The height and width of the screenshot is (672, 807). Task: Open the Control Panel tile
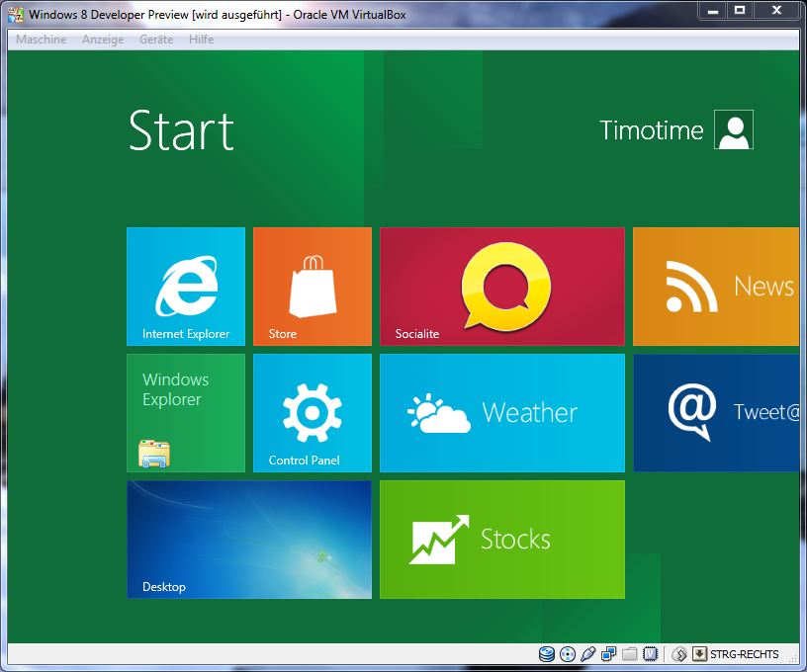(313, 413)
